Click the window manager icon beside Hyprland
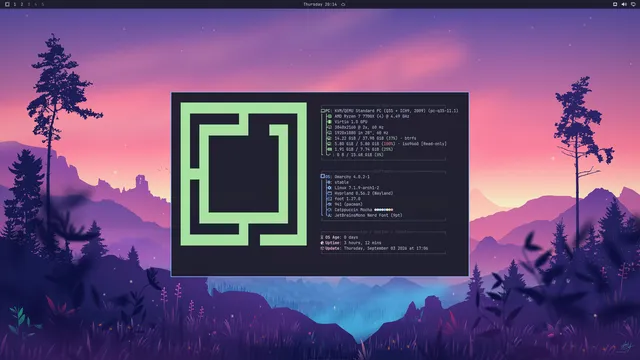The image size is (640, 360). point(329,193)
